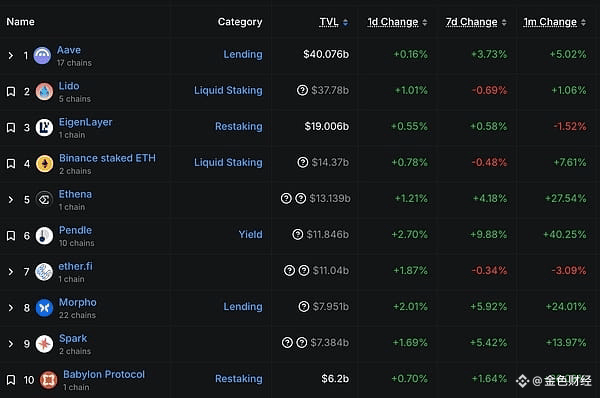Click the Spark star logo icon
Image resolution: width=600 pixels, height=398 pixels.
coord(44,344)
